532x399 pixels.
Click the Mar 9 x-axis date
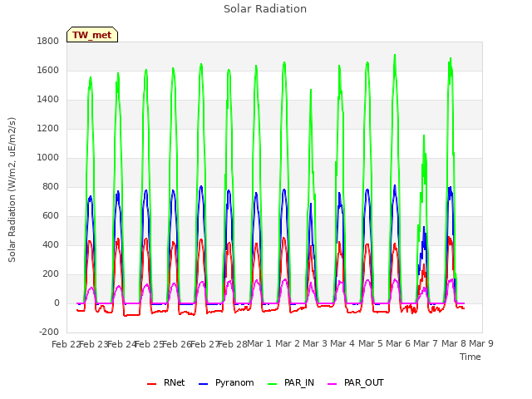(x=481, y=343)
